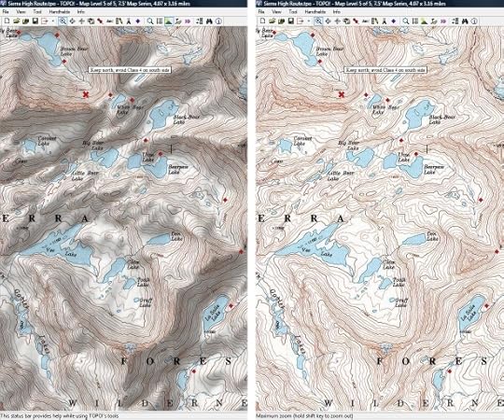Click the Info circle icon in right toolbar
This screenshot has width=504, height=420.
coord(474,21)
